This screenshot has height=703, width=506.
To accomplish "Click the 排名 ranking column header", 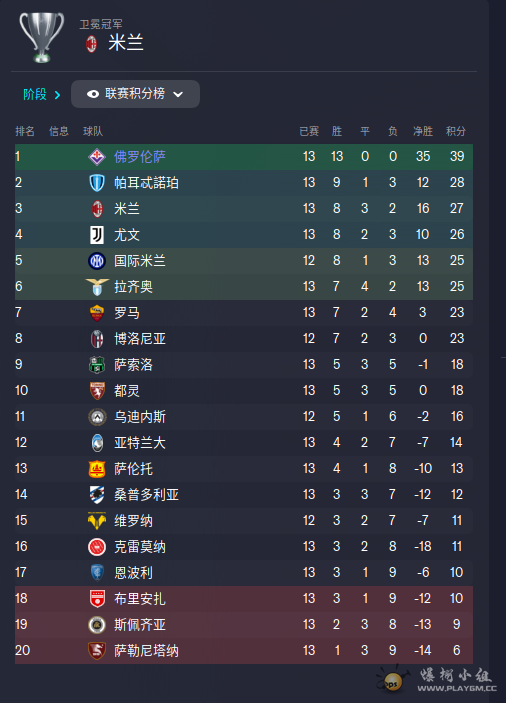I will (x=25, y=131).
